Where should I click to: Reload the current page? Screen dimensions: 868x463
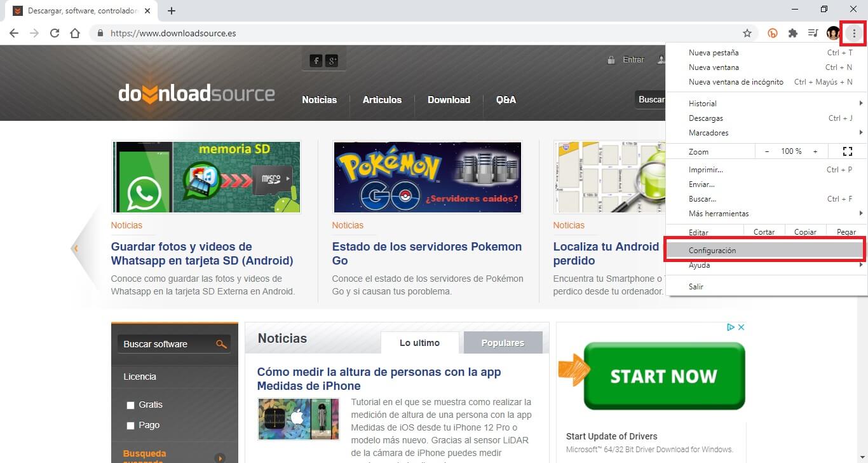point(55,33)
